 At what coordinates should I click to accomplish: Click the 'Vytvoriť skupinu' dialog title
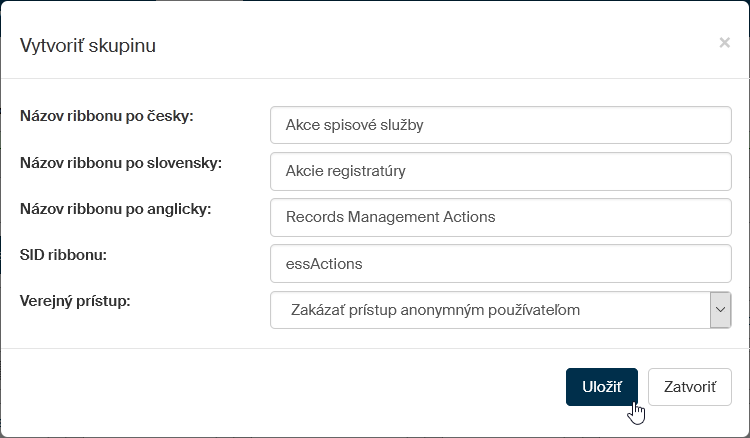[x=88, y=45]
